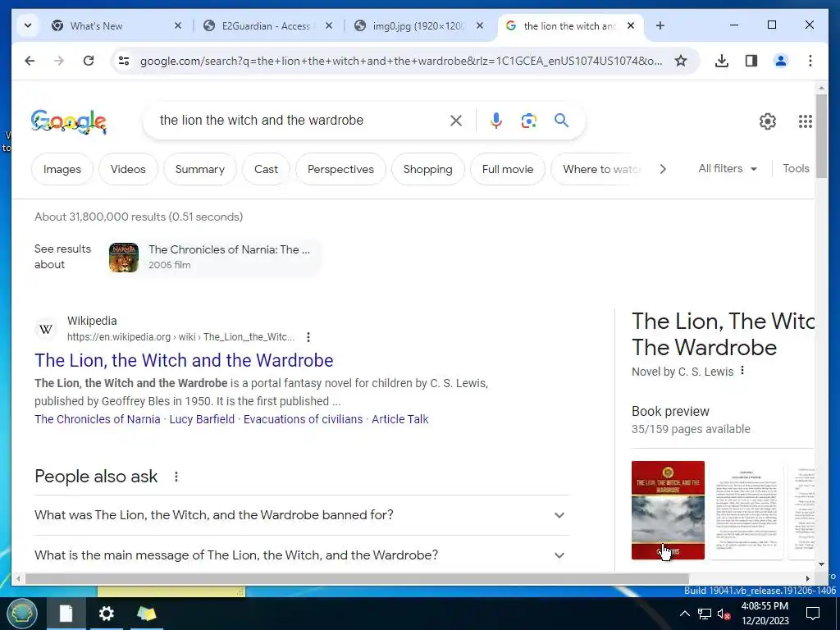
Task: Open the downloads icon in Chrome toolbar
Action: coord(722,61)
